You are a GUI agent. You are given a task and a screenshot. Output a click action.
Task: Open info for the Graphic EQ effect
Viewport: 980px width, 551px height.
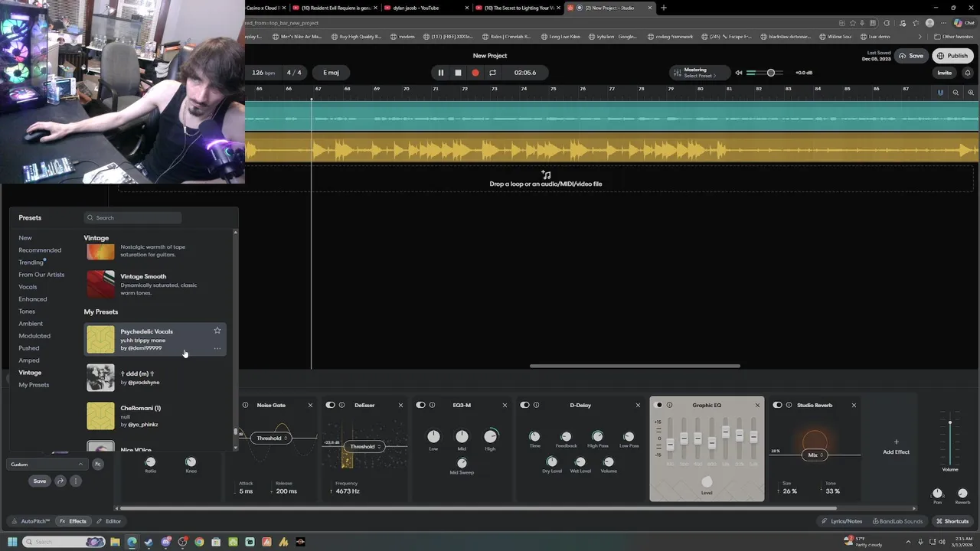point(669,405)
